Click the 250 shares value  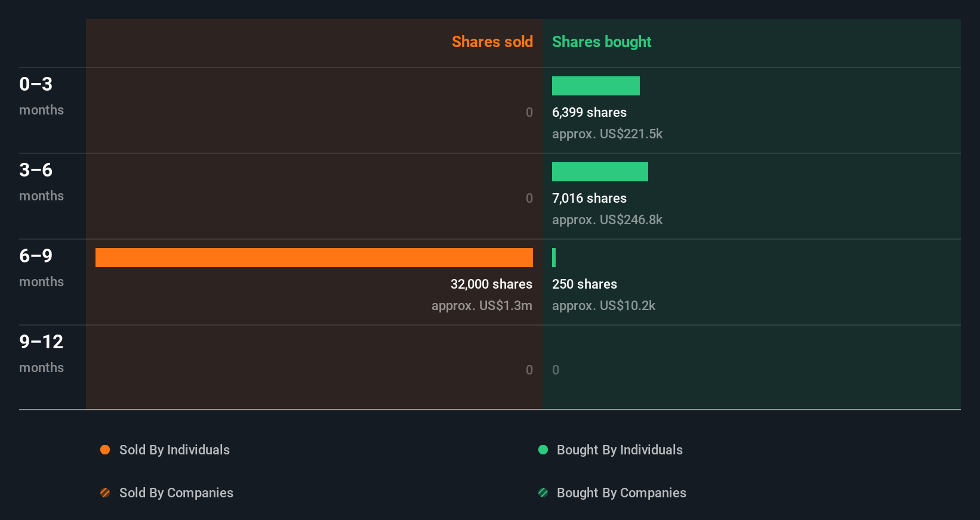584,284
